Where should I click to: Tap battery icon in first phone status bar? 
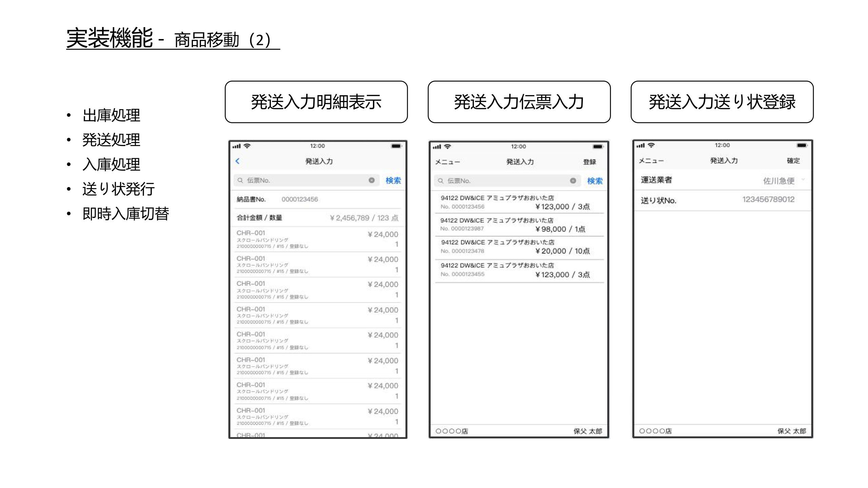[x=396, y=146]
